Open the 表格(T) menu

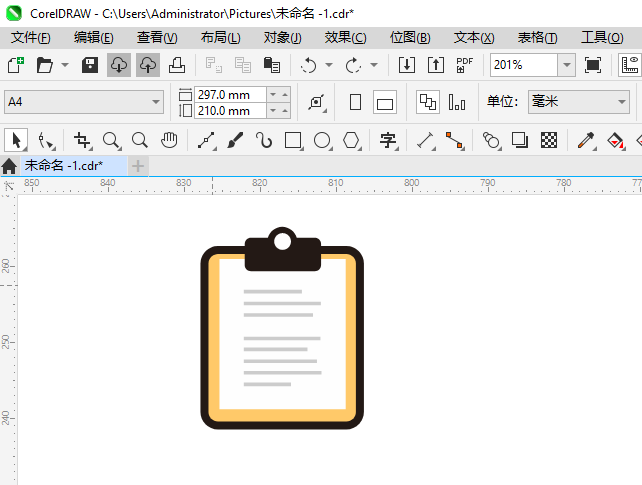click(x=537, y=38)
